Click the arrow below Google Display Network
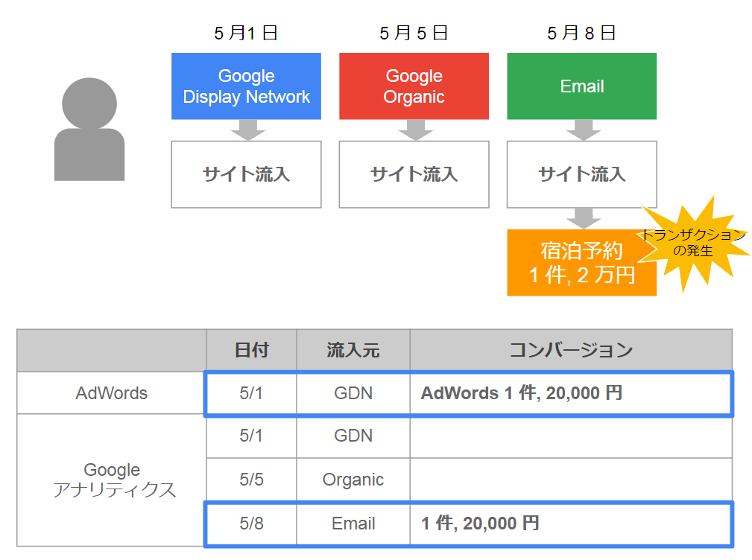Viewport: 752px width, 560px height. pos(248,130)
